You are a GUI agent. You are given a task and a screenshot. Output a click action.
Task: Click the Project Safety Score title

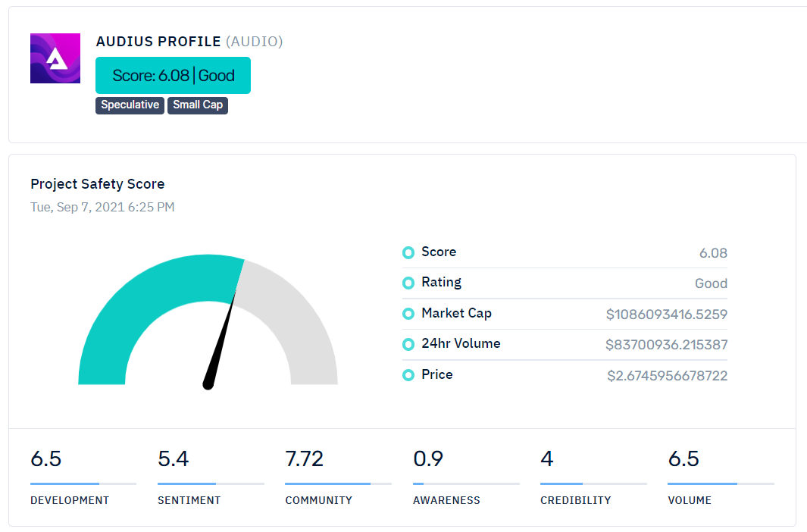point(97,183)
